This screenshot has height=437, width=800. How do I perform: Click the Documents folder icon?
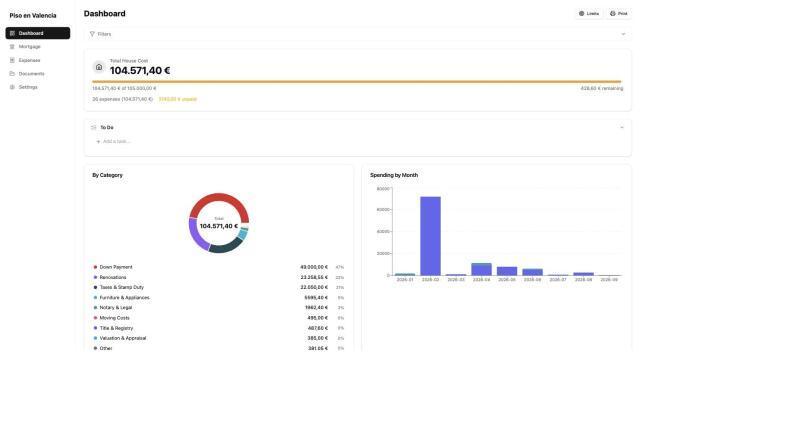pos(12,73)
